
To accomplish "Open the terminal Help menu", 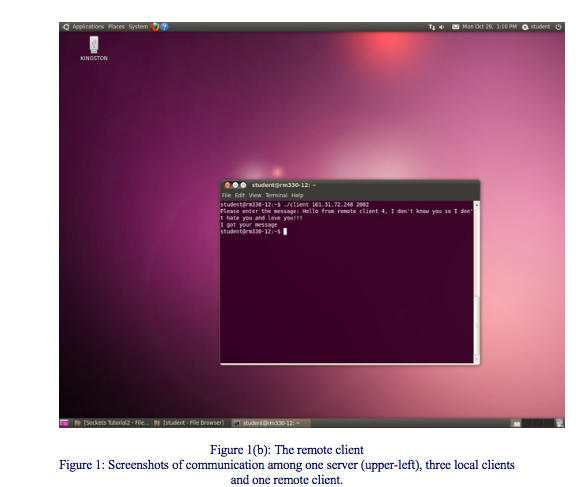I will tap(297, 195).
